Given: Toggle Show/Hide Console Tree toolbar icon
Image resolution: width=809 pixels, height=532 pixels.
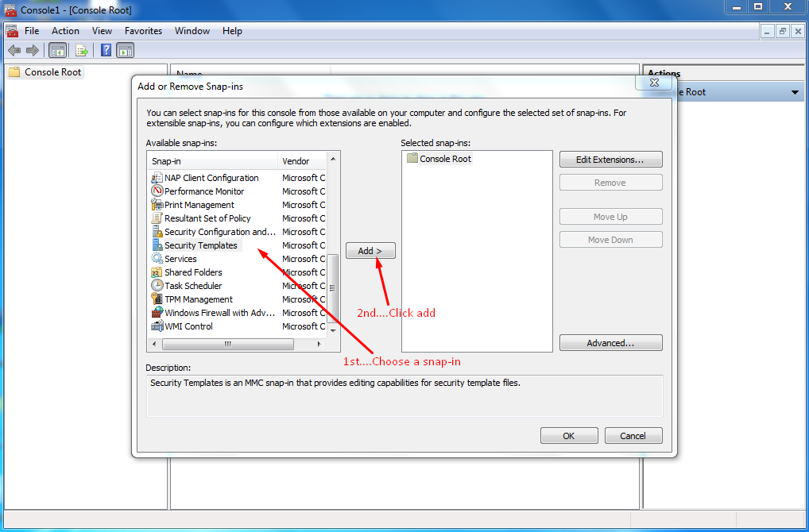Looking at the screenshot, I should pos(58,50).
